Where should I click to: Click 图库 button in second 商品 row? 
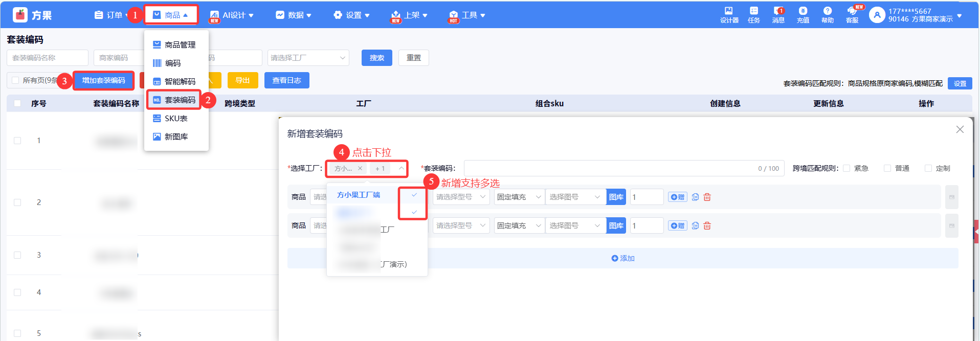coord(616,225)
